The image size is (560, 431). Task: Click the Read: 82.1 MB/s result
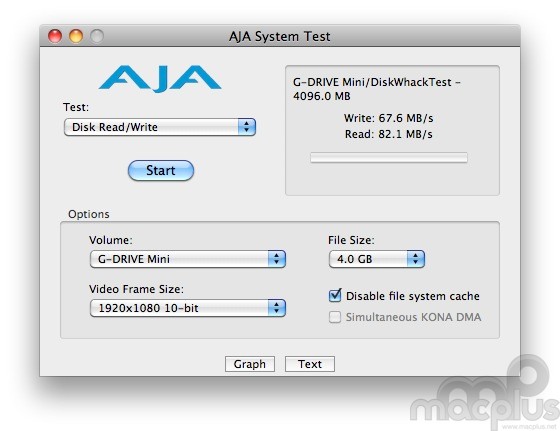click(x=389, y=134)
